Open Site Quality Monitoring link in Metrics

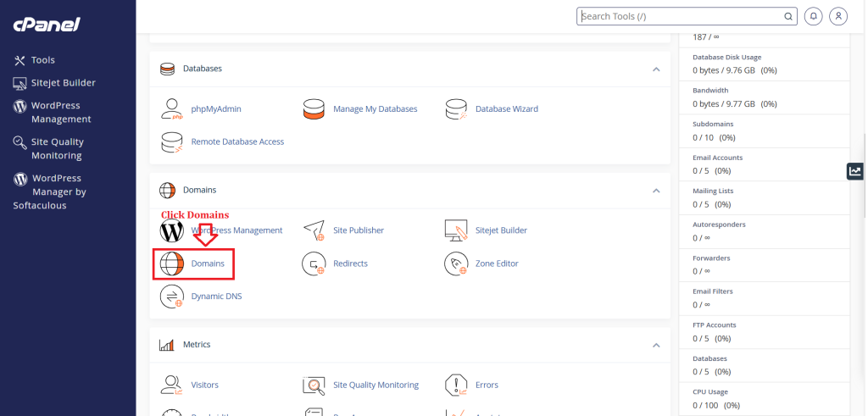click(376, 385)
